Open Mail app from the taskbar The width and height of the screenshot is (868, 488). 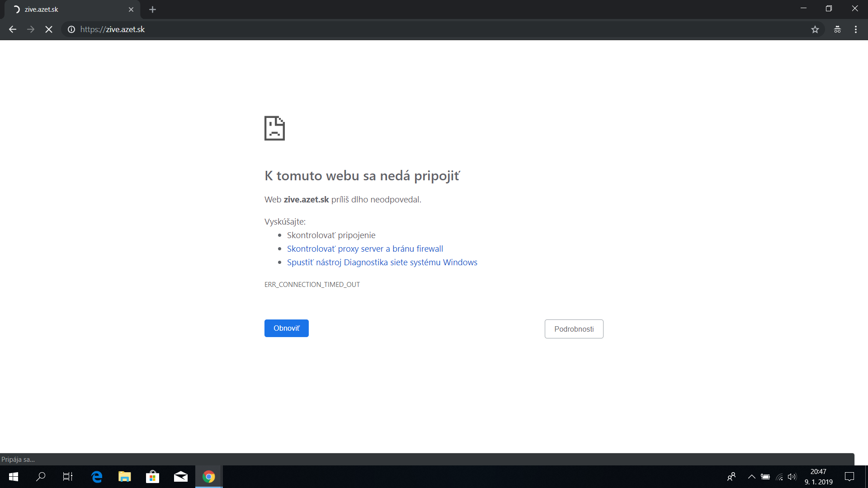tap(180, 477)
